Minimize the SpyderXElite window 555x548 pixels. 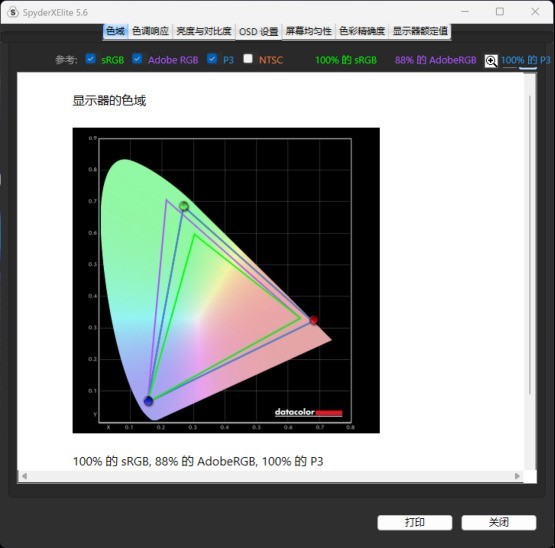[x=465, y=12]
